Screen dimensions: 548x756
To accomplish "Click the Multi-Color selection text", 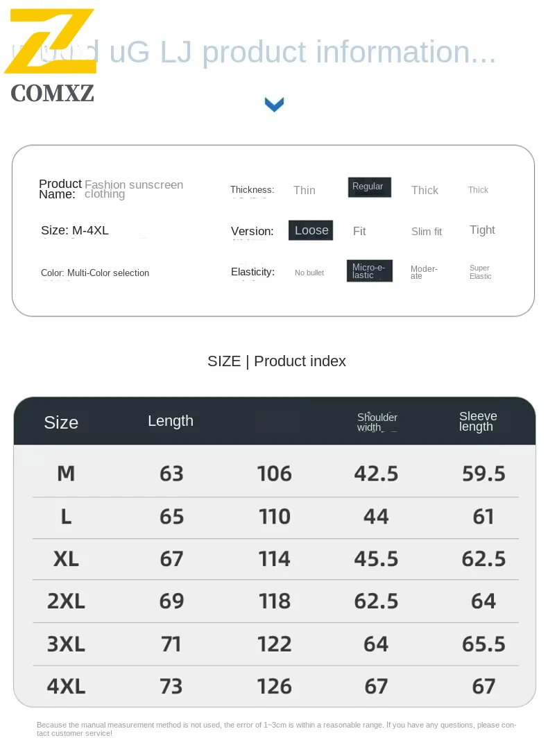I will [x=108, y=273].
